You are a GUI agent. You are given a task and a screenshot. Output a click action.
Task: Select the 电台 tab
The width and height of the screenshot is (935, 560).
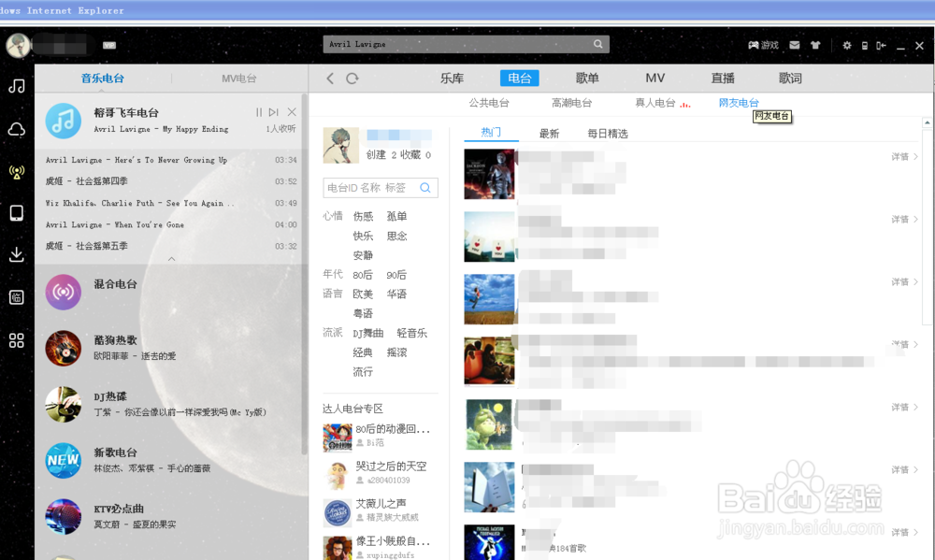tap(519, 79)
